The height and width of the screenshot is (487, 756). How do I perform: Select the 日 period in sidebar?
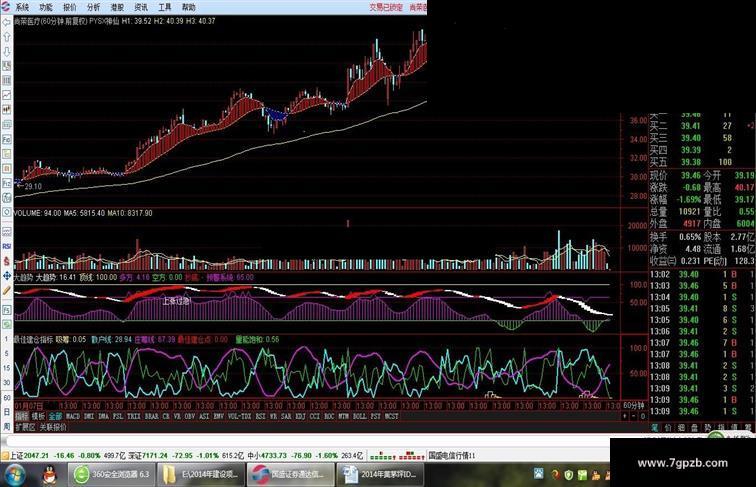pos(7,412)
